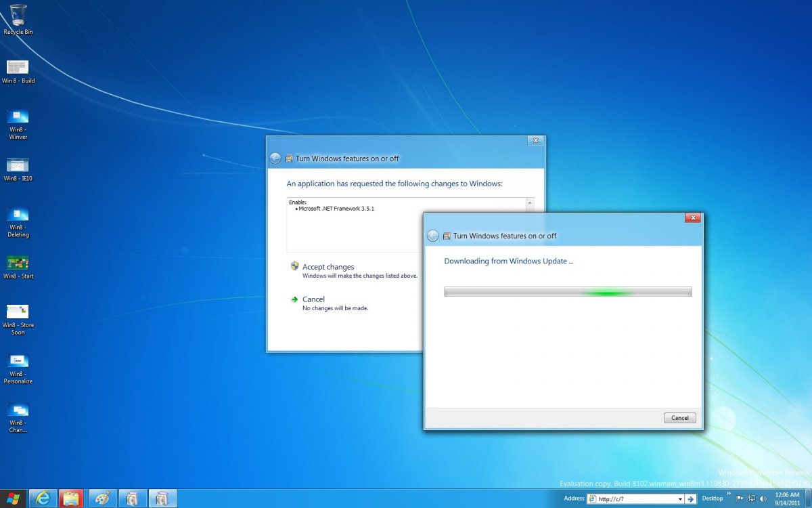Select the Win8 - IE10 desktop icon
Screen dimensions: 812x508
pyautogui.click(x=18, y=169)
